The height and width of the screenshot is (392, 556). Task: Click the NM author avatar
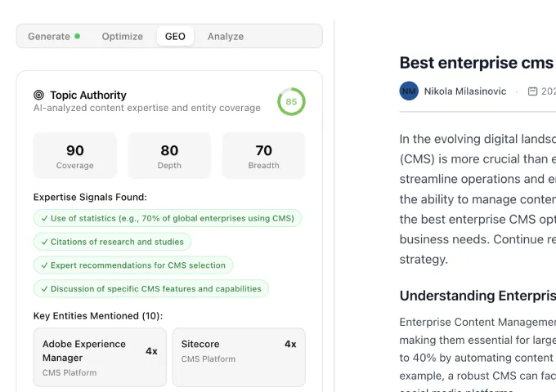(x=409, y=91)
